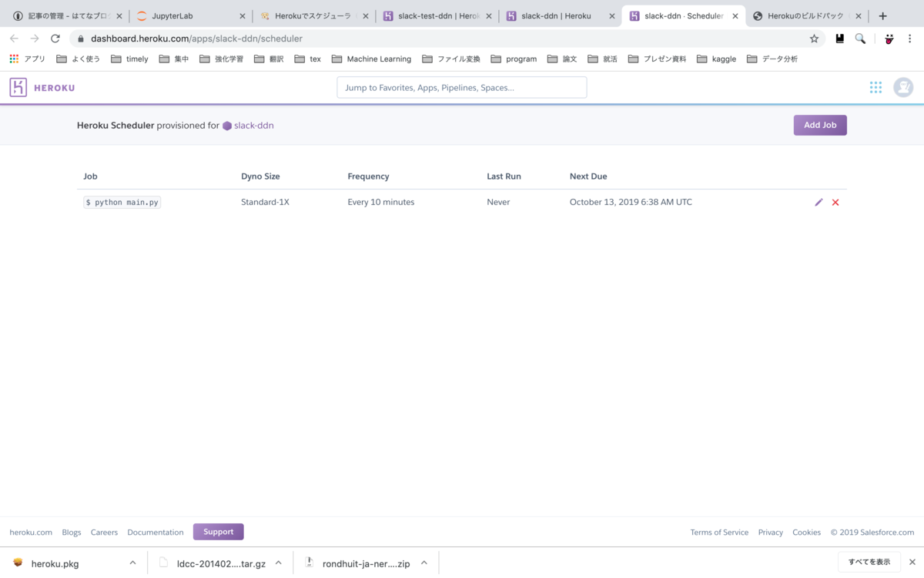Go back with the browser back arrow
The width and height of the screenshot is (924, 578).
pos(14,39)
